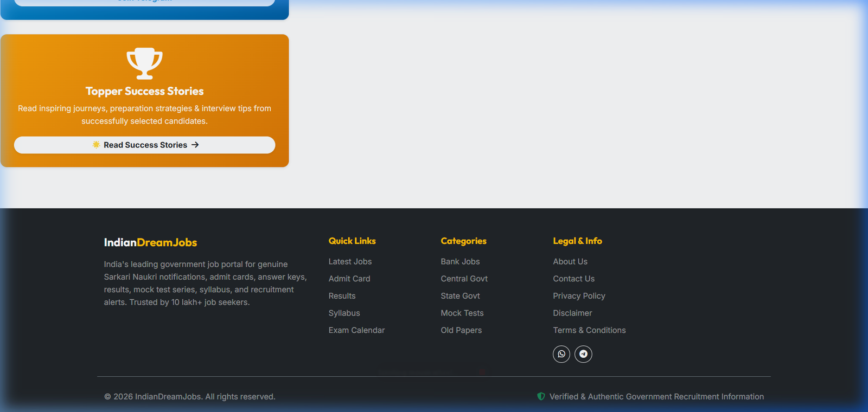This screenshot has height=412, width=868.
Task: Open the Mock Tests link
Action: pos(462,313)
